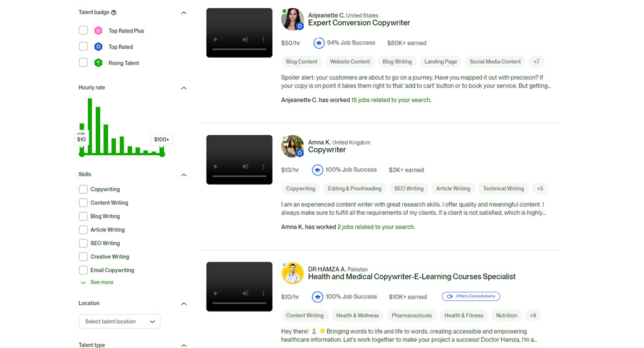Screen dimensions: 644x348
Task: Mute the volume on Amna K.'s video
Action: [x=245, y=166]
